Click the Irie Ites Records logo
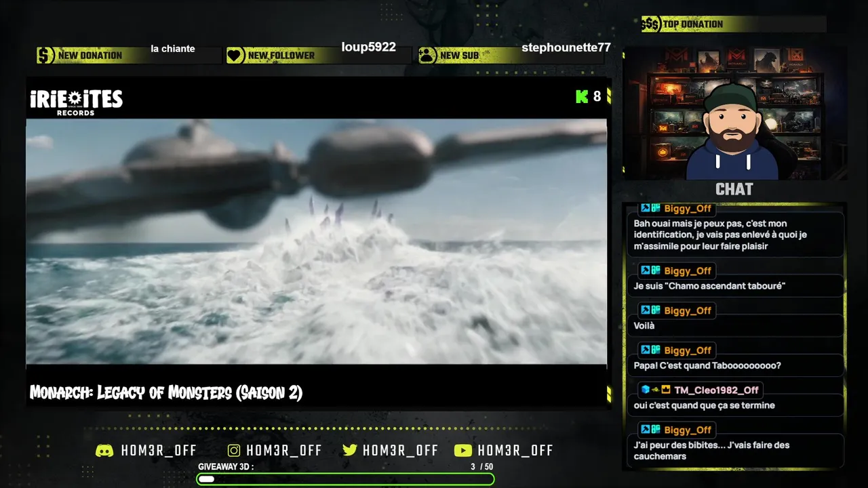868x488 pixels. tap(76, 102)
